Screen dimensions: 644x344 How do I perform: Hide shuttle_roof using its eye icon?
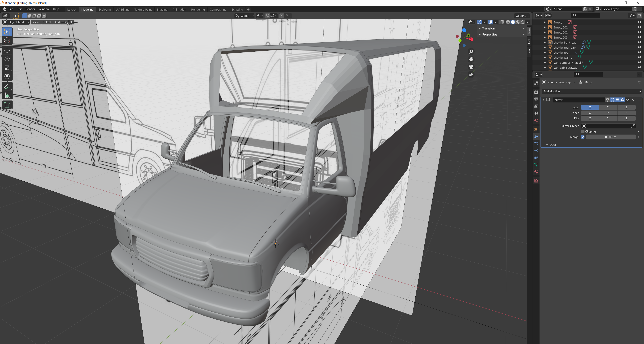pyautogui.click(x=639, y=52)
